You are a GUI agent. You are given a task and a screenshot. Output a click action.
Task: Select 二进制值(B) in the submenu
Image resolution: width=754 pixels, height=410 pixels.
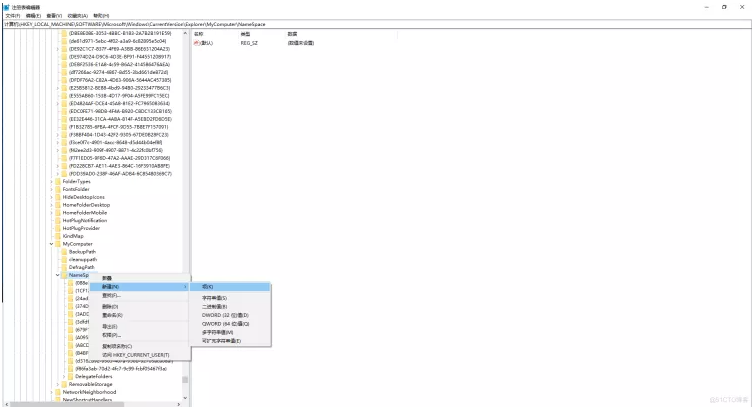(x=230, y=307)
